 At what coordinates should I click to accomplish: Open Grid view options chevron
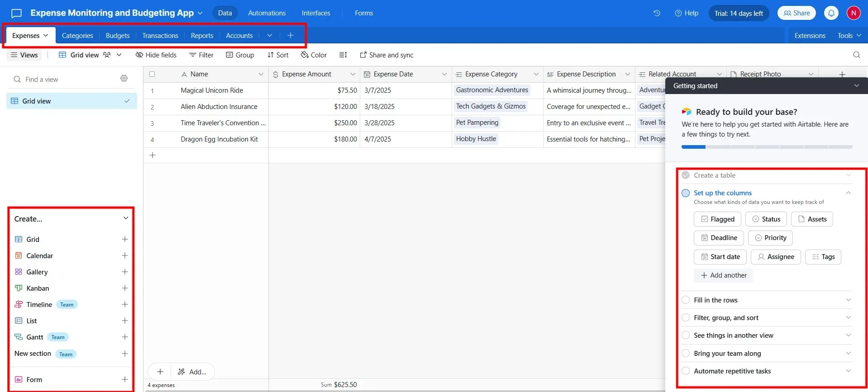coord(119,55)
